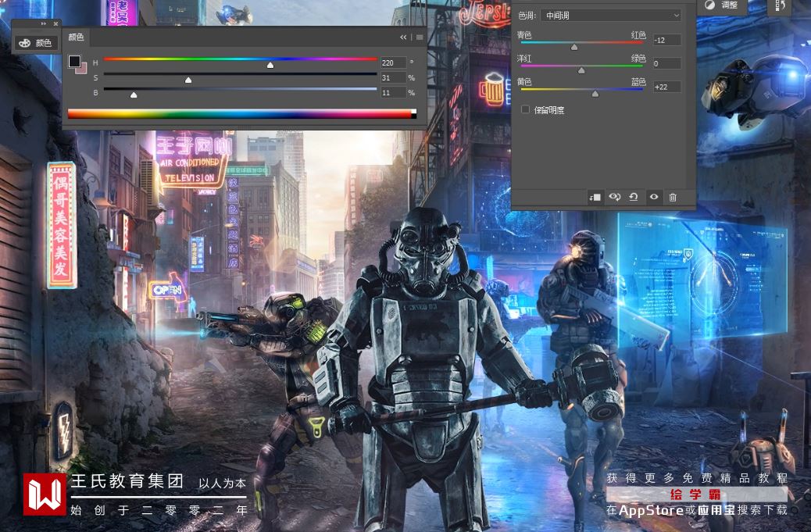
Task: Click the background color swatch
Action: click(83, 70)
